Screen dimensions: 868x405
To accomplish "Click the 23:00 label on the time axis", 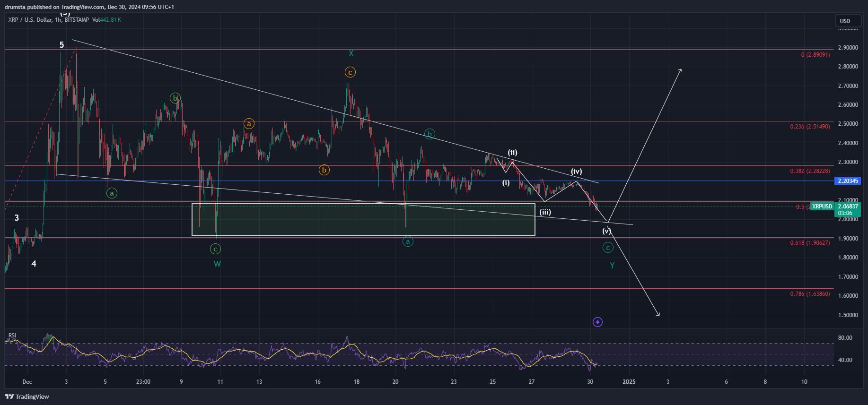I will click(143, 382).
